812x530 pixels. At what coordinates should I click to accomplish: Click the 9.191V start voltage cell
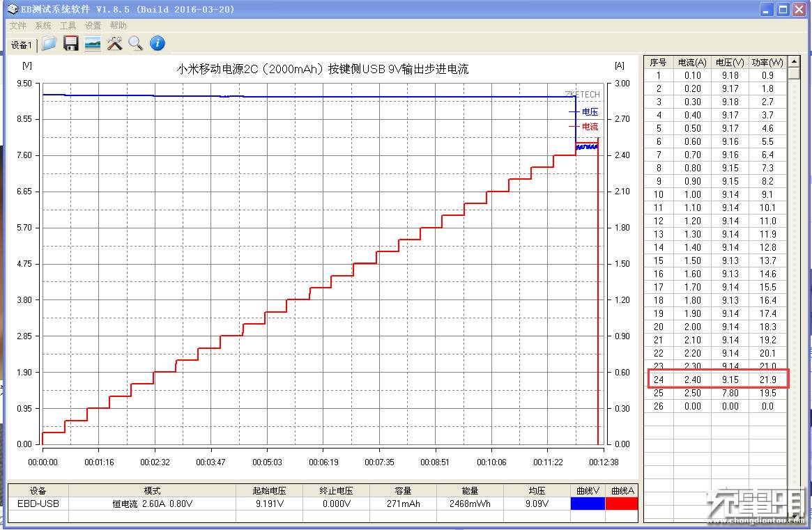[269, 504]
